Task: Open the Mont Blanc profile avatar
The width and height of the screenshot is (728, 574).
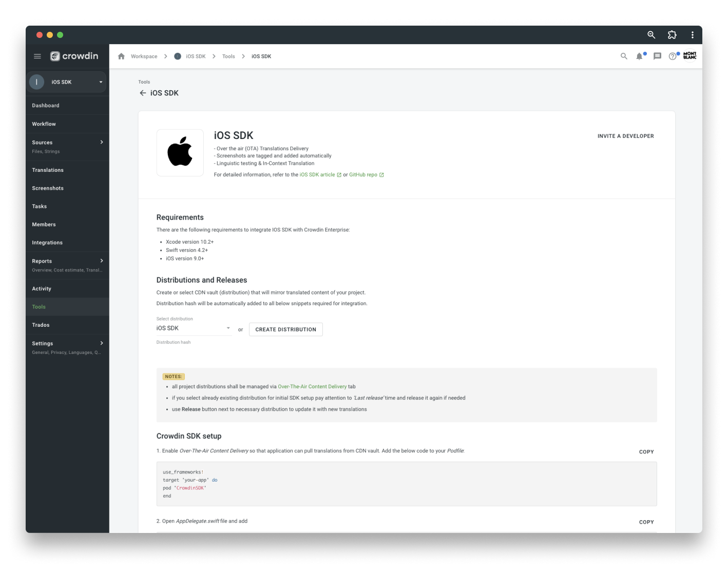Action: (690, 55)
